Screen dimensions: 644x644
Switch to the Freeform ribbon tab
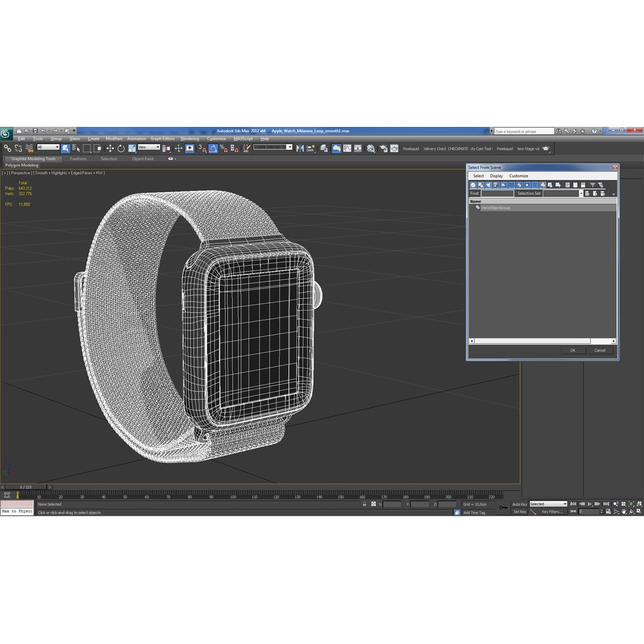click(78, 159)
